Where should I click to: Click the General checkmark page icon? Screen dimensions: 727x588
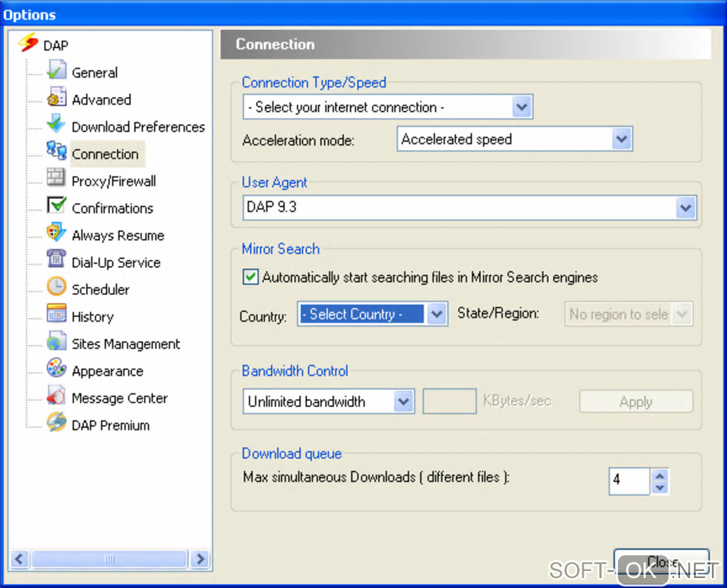pyautogui.click(x=56, y=71)
